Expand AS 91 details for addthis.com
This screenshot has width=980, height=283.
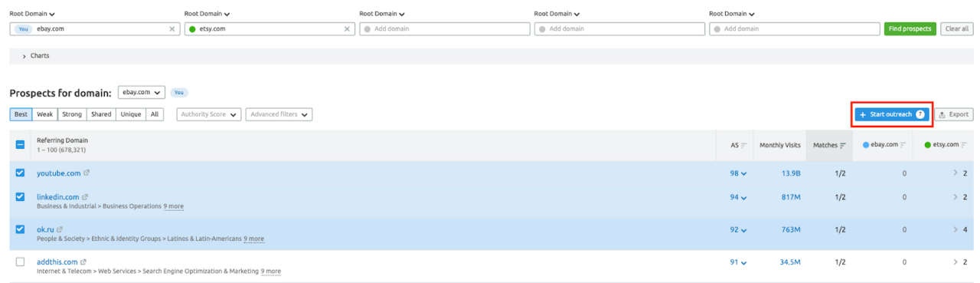coord(738,262)
